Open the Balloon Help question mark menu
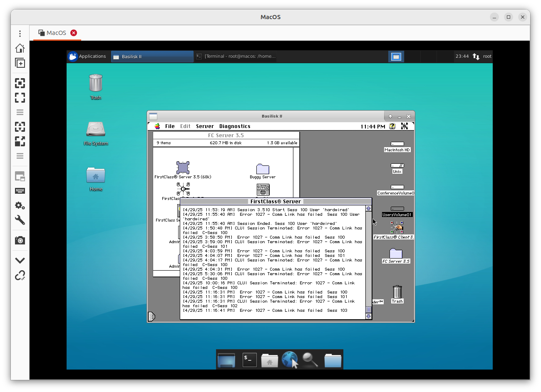Image resolution: width=541 pixels, height=392 pixels. point(392,126)
